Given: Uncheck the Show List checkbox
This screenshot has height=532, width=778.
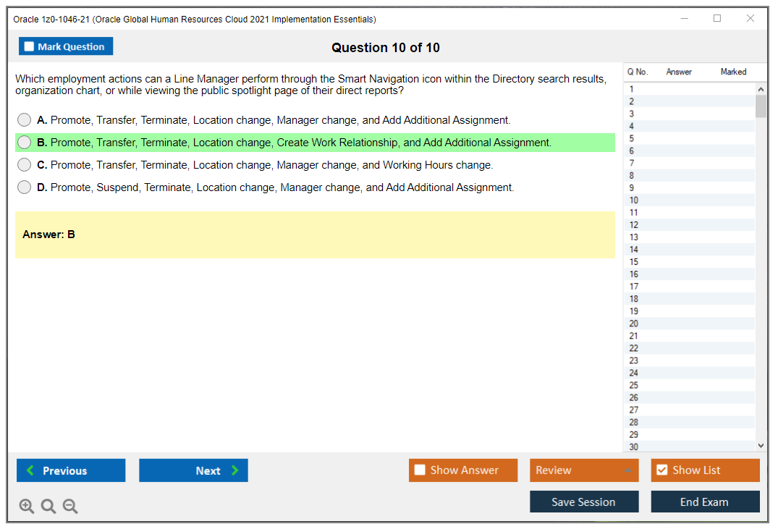Looking at the screenshot, I should point(661,470).
